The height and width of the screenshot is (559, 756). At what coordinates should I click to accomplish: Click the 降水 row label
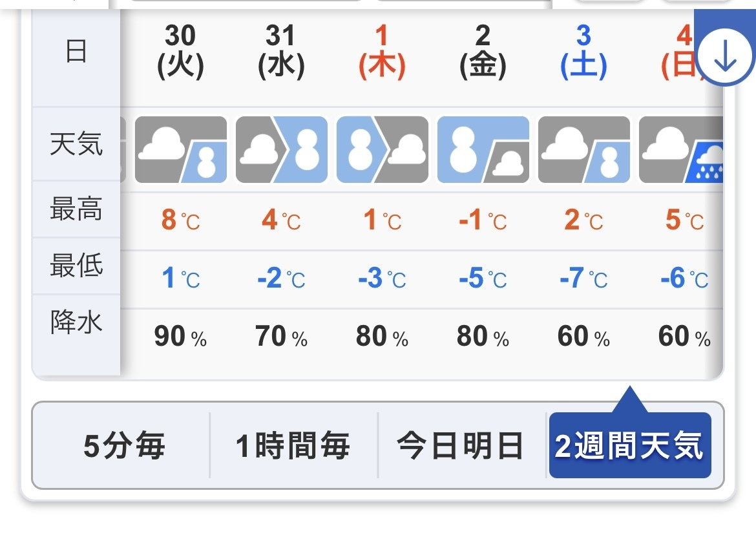[x=76, y=322]
